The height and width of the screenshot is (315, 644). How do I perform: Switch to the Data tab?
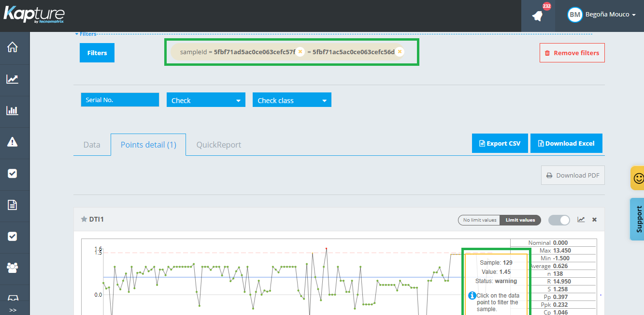click(x=92, y=145)
